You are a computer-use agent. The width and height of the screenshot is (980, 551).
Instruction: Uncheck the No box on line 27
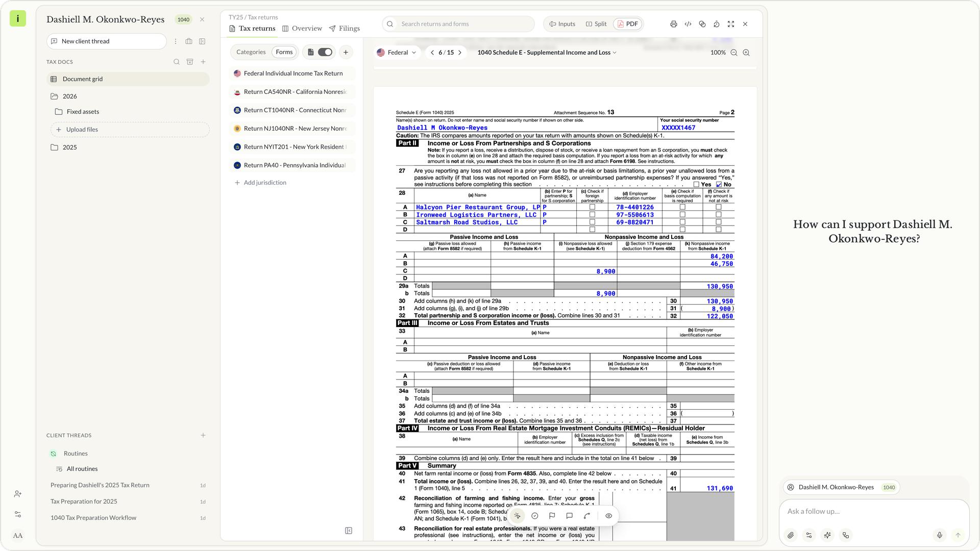pos(719,185)
